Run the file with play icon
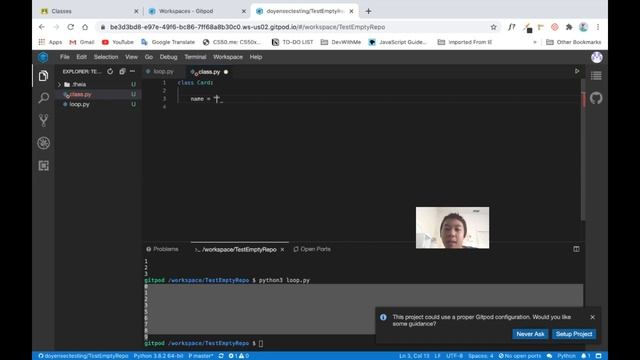The width and height of the screenshot is (640, 360). (577, 71)
